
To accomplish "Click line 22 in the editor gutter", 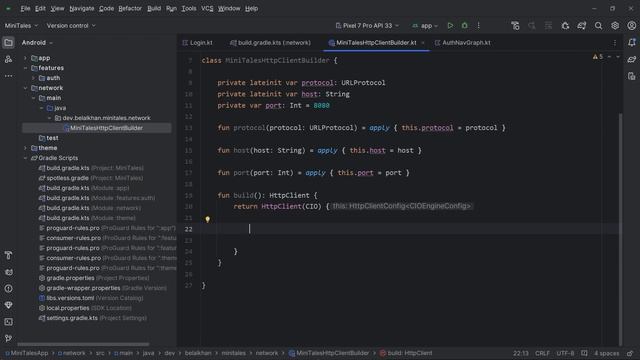I will point(188,229).
